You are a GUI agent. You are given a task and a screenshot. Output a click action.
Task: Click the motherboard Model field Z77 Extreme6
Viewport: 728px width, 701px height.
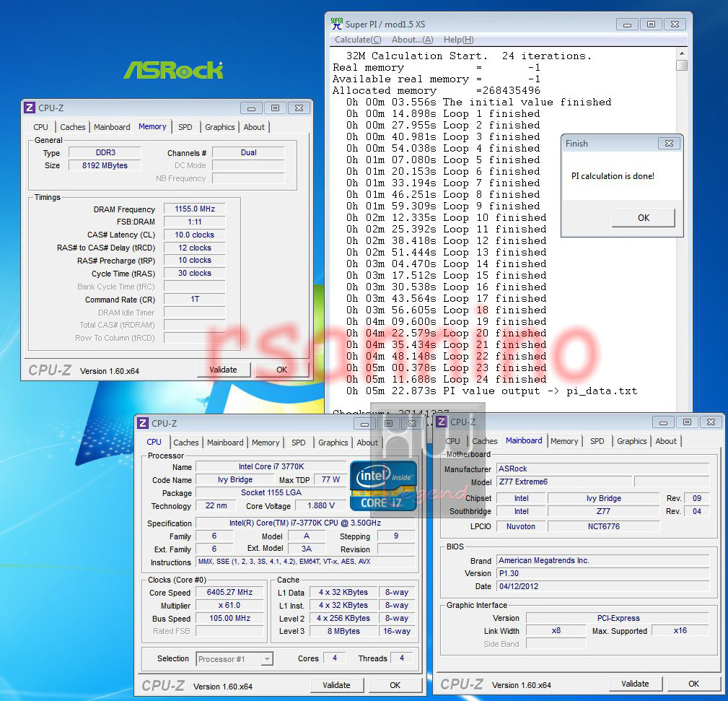(563, 482)
